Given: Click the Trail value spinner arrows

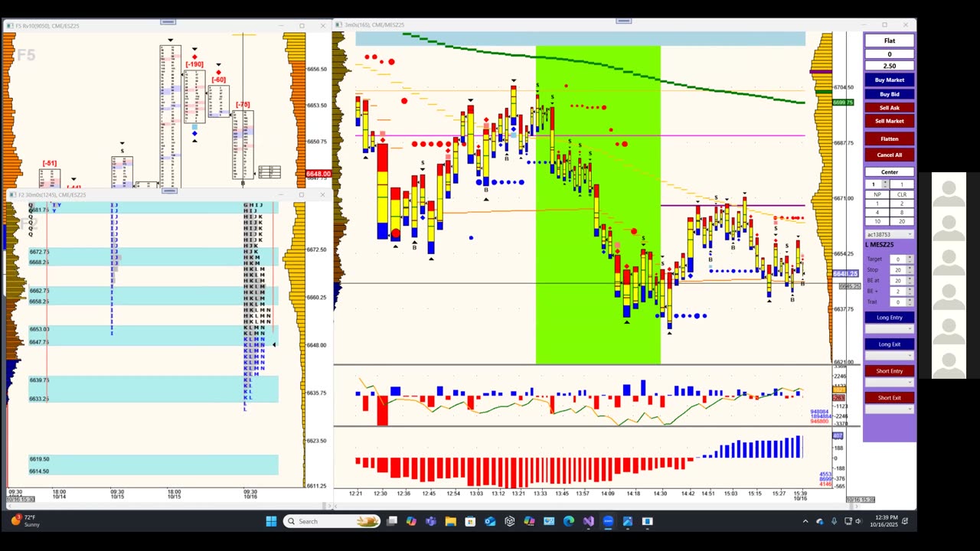Looking at the screenshot, I should click(910, 302).
